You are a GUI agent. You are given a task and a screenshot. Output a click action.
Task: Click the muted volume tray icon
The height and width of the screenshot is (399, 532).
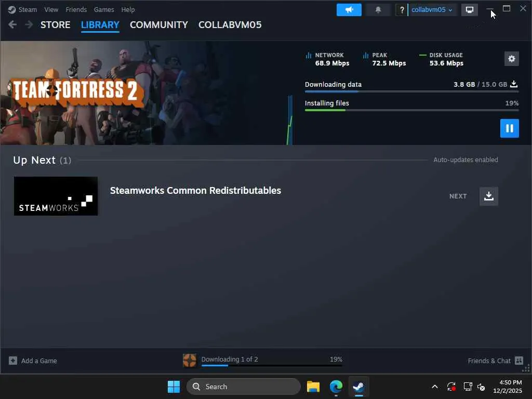[481, 387]
